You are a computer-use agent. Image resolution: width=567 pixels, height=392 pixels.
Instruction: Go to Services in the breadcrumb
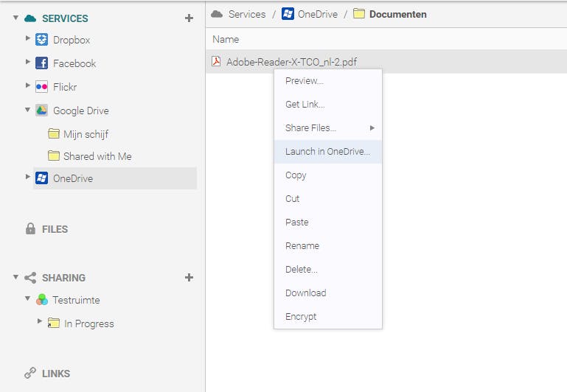[246, 14]
